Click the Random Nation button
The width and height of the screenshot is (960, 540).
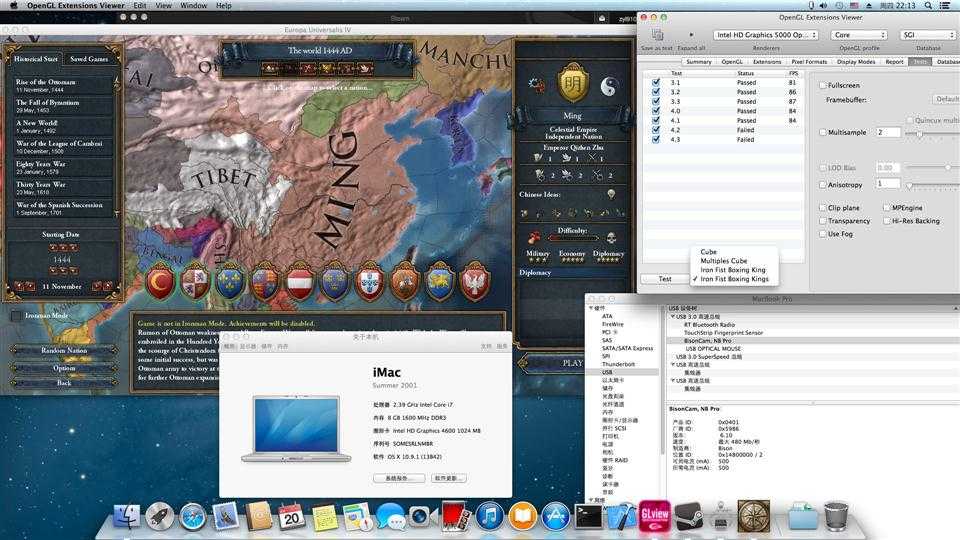pyautogui.click(x=64, y=350)
